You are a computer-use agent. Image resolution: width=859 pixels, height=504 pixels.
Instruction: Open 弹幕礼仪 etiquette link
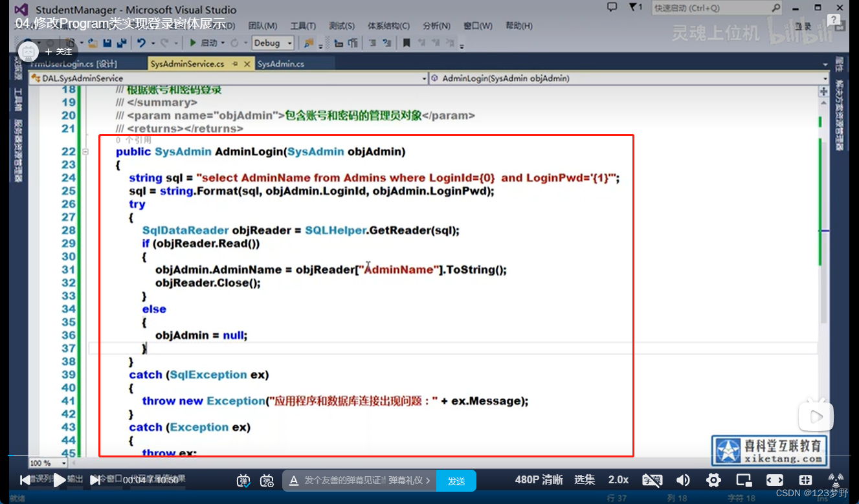(x=410, y=481)
